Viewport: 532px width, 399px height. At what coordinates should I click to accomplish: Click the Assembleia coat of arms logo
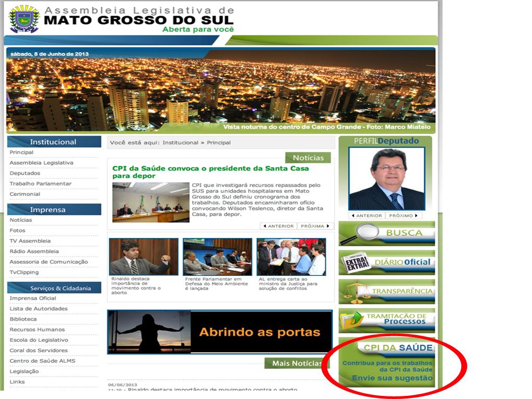click(x=23, y=18)
